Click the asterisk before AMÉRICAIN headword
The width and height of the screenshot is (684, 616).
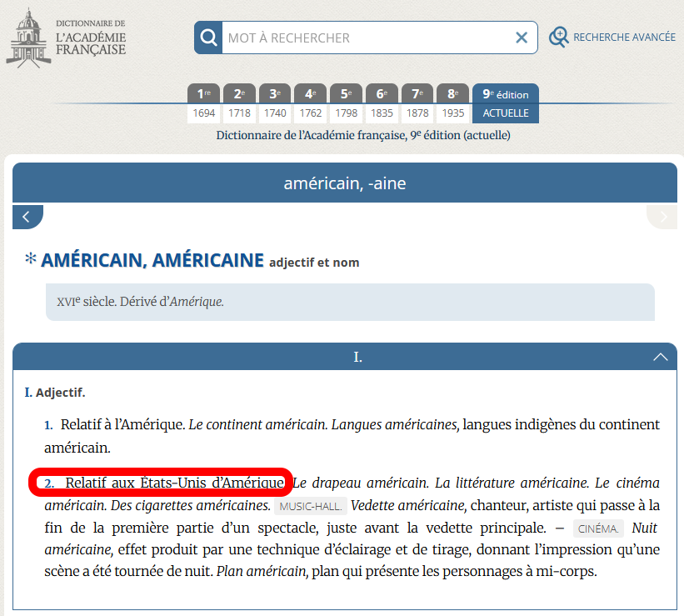[x=31, y=258]
